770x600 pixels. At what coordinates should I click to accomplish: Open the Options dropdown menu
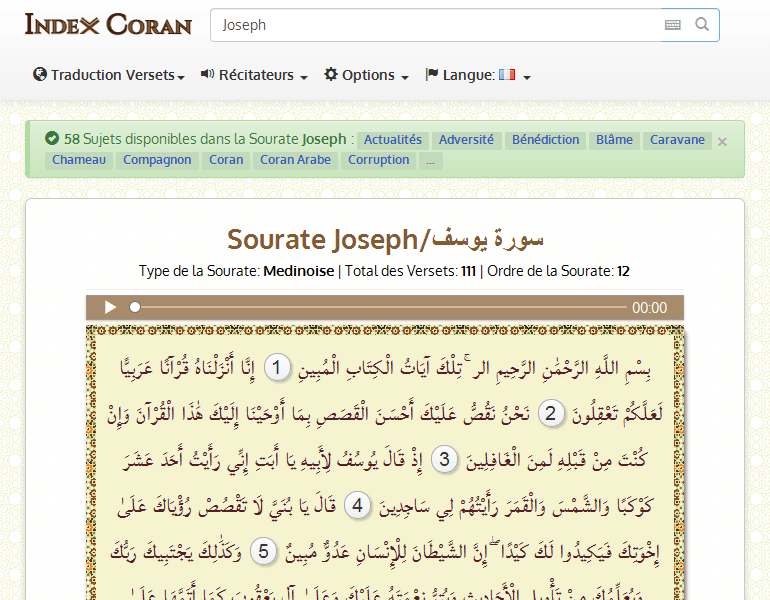tap(366, 75)
